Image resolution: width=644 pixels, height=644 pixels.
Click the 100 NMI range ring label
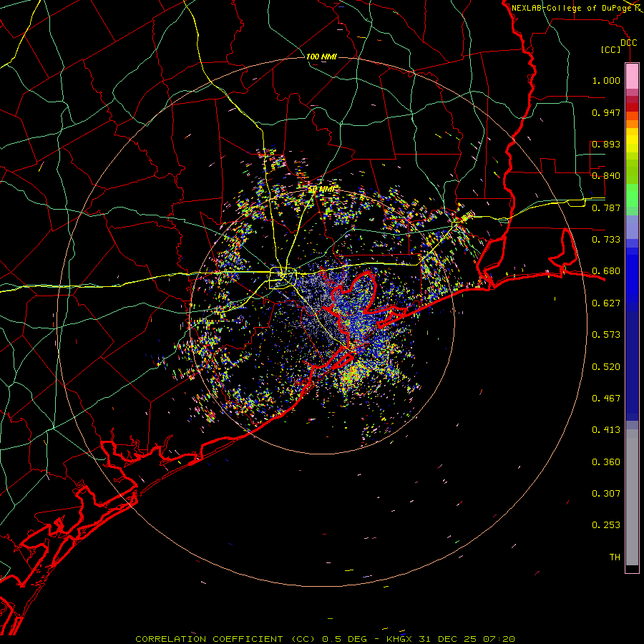coord(321,57)
